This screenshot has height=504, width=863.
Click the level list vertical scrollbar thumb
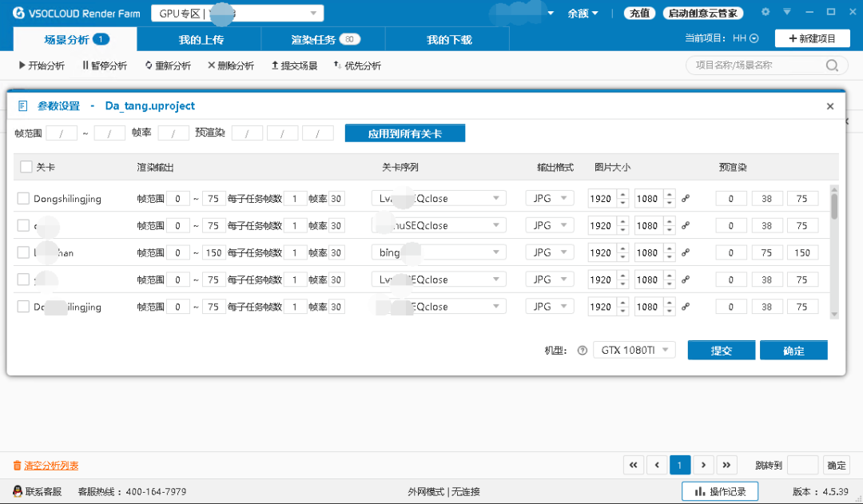tap(834, 206)
